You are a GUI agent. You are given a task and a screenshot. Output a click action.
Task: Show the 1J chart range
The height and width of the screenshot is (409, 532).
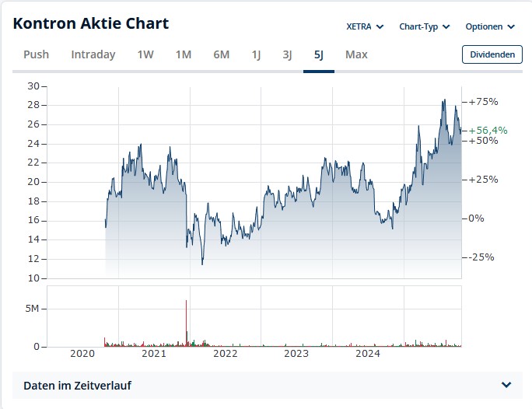pos(256,54)
